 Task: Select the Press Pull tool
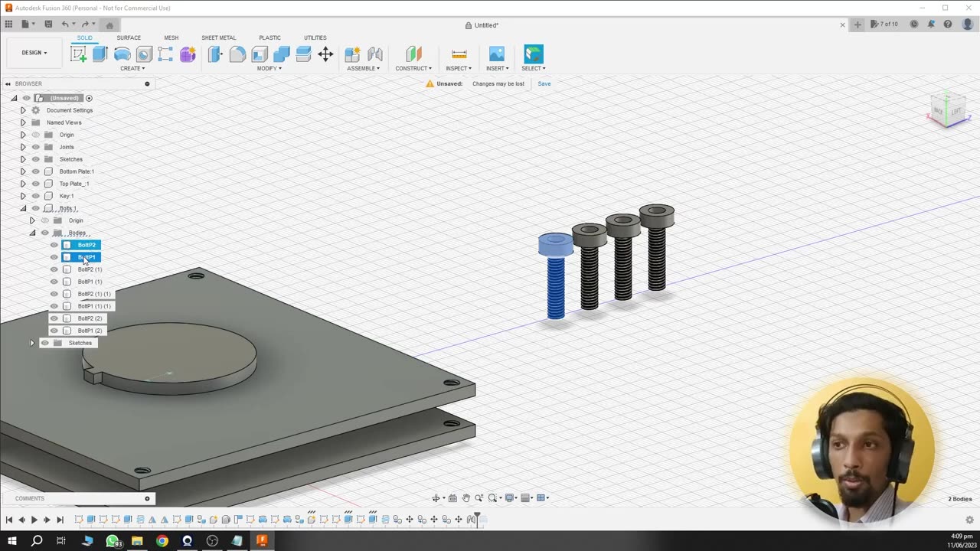click(215, 54)
